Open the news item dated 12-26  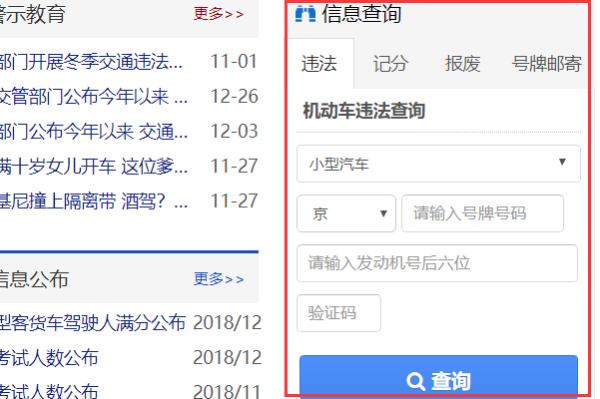click(x=93, y=96)
